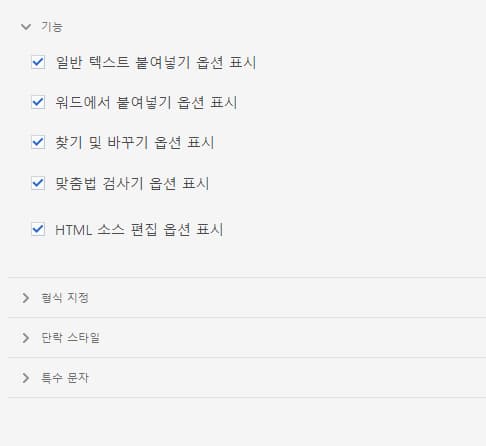Expand the 형식 지정 chevron arrow
Viewport: 486px width, 446px height.
click(26, 298)
